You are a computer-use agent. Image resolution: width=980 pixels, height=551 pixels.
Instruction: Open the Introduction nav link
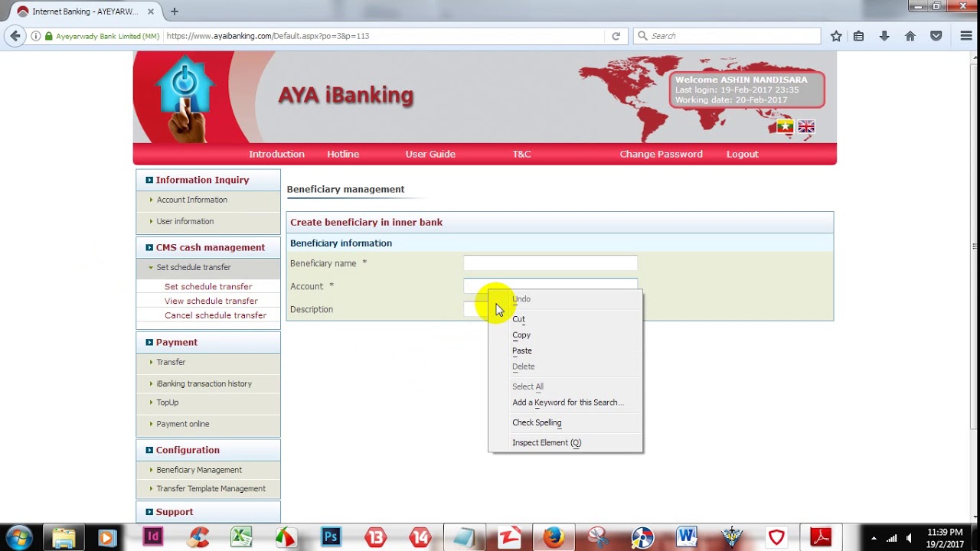click(x=276, y=154)
